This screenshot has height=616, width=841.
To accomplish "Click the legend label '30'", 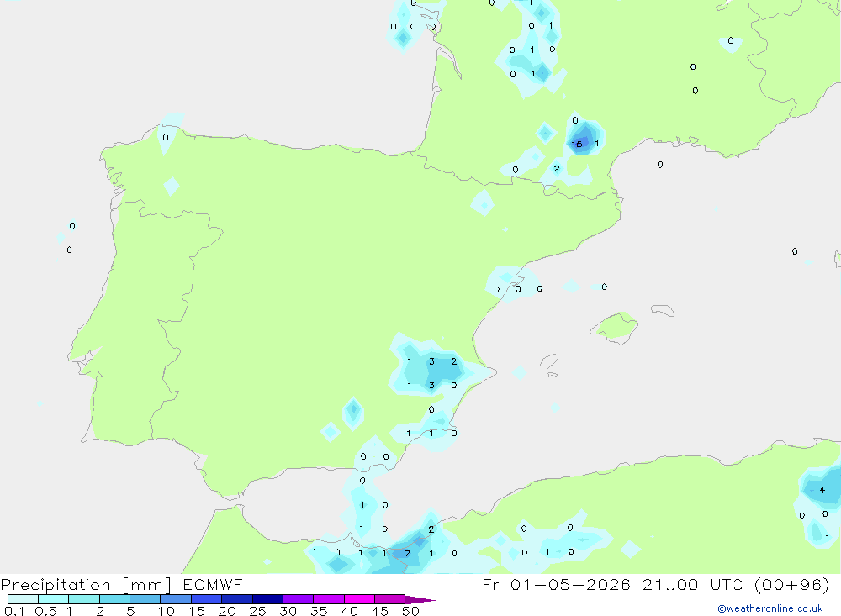I will tap(288, 611).
